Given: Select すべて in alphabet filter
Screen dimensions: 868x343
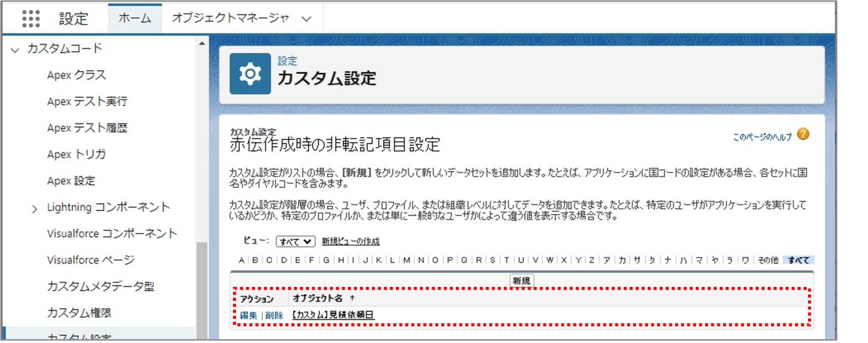Looking at the screenshot, I should (x=799, y=260).
